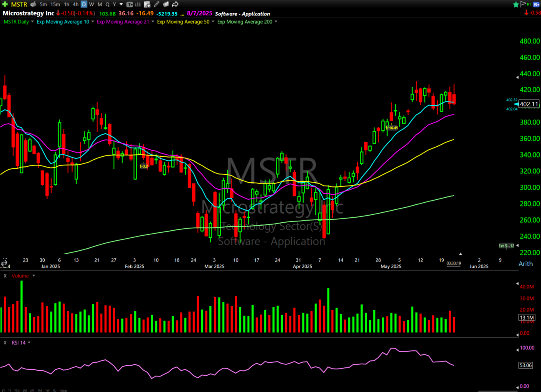Image resolution: width=541 pixels, height=392 pixels.
Task: Click the piggy bank icon beside MSTR
Action: pos(33,4)
